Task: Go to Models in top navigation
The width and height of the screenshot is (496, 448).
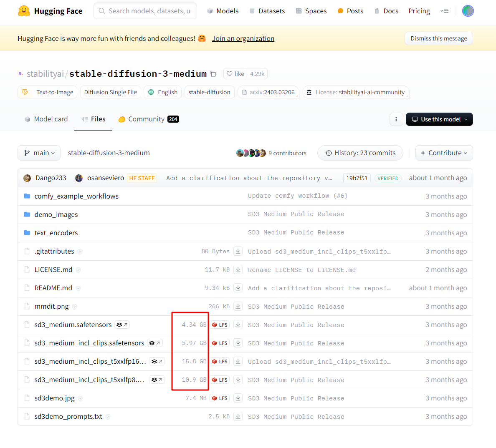Action: point(223,11)
